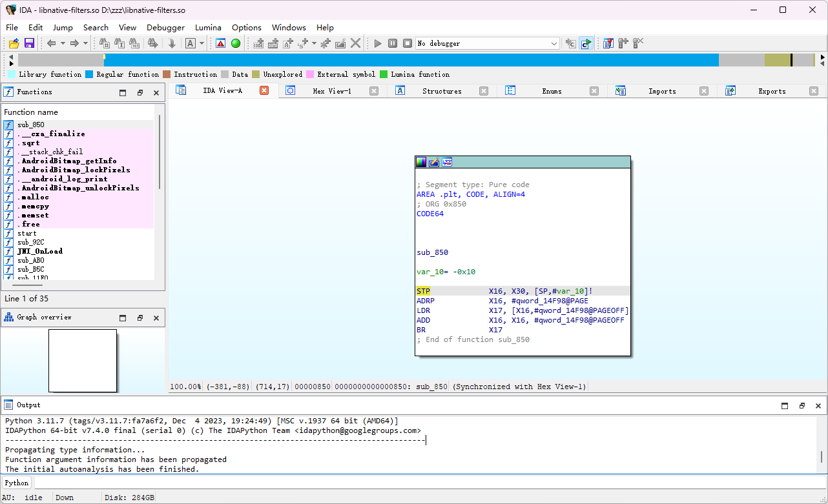The width and height of the screenshot is (828, 504).
Task: Pause the process with pause button
Action: click(x=393, y=43)
